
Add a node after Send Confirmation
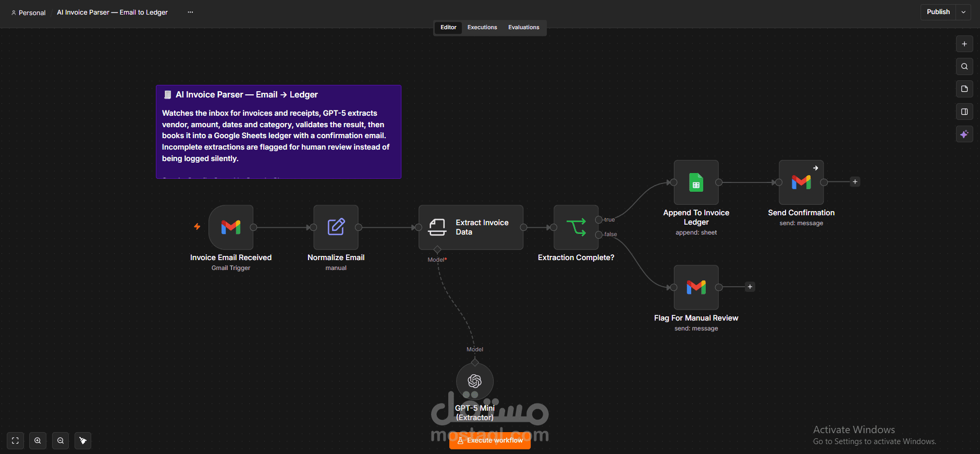(x=855, y=182)
